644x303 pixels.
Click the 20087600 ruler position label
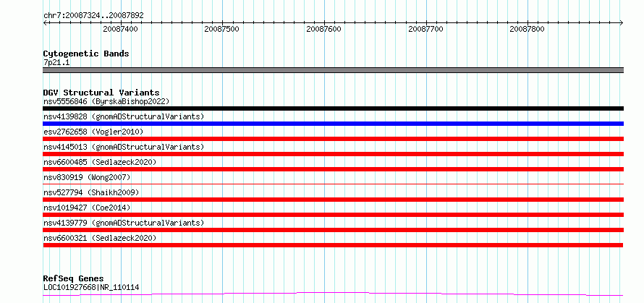click(x=323, y=29)
